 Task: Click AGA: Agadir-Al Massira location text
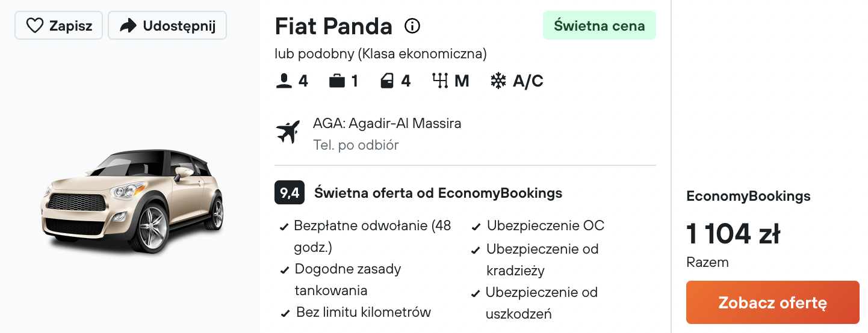(x=387, y=124)
